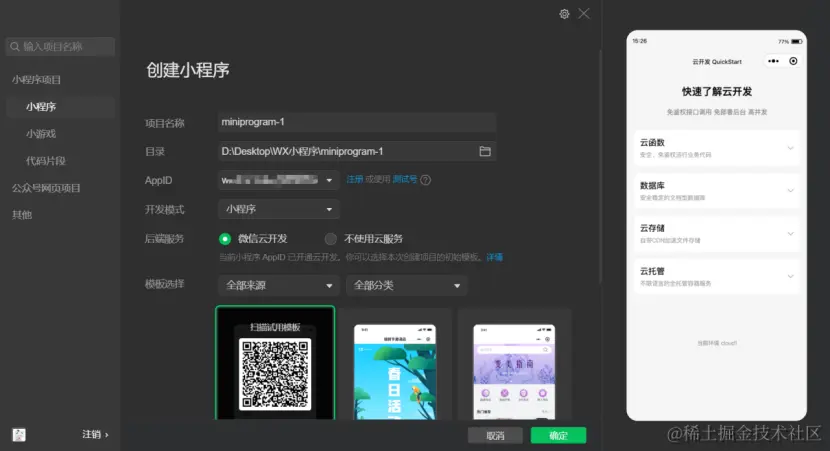Select 小游戏 in the sidebar

click(x=41, y=134)
